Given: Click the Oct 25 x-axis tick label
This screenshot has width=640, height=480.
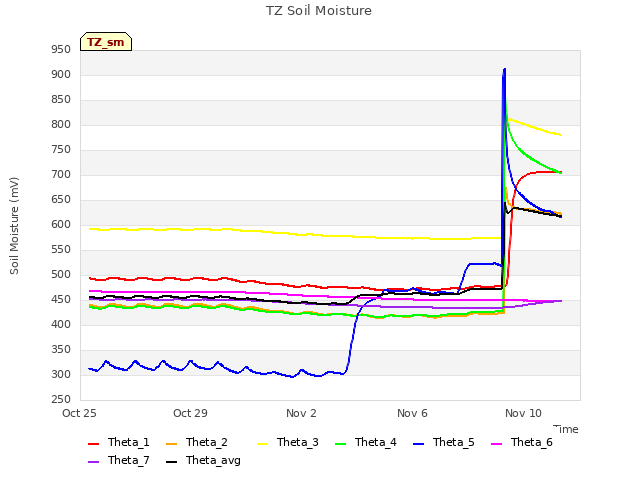Looking at the screenshot, I should 79,413.
